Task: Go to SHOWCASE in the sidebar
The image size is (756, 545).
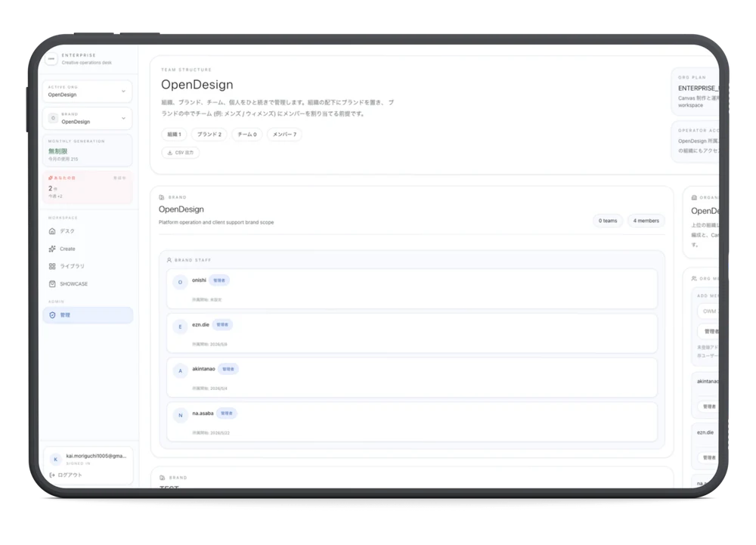Action: click(x=87, y=283)
